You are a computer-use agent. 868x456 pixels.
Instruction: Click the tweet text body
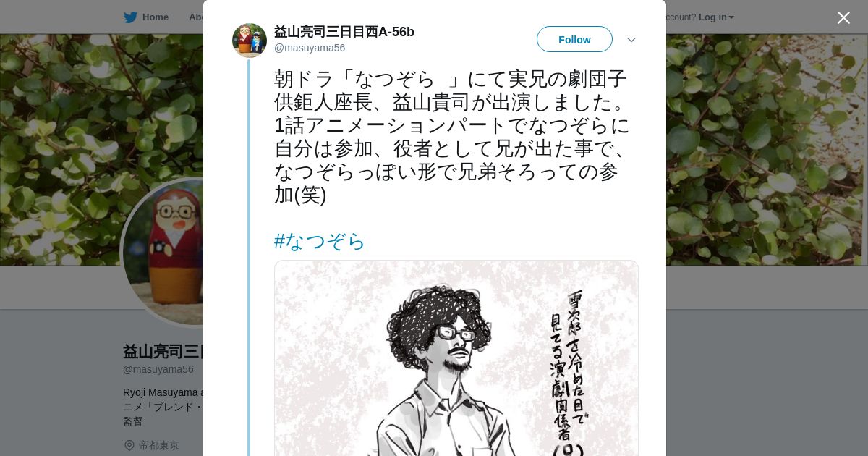452,137
